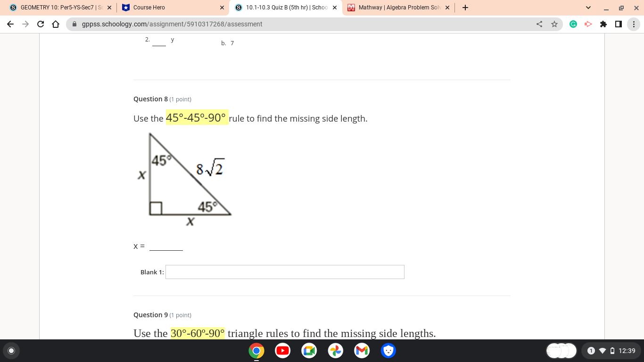
Task: Open the ChromeOS app launcher
Action: tap(11, 351)
